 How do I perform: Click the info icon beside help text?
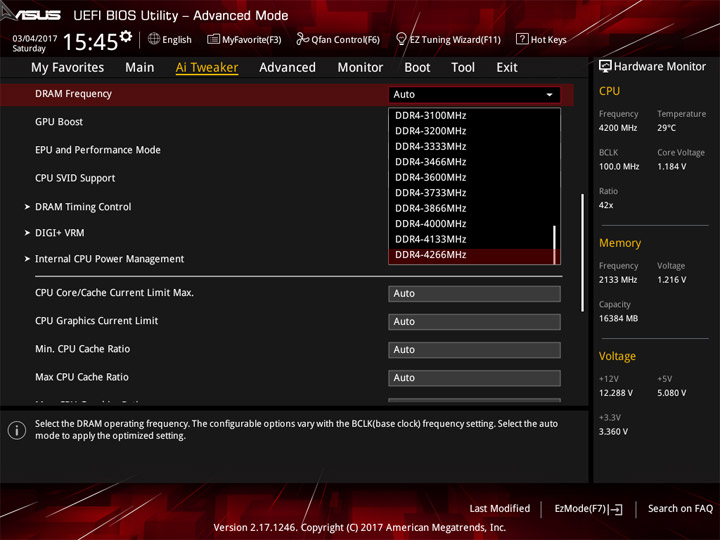point(17,430)
